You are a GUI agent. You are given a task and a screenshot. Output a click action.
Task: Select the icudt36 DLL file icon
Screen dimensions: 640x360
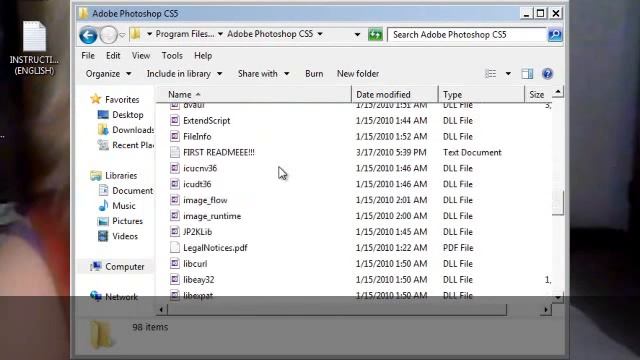click(175, 184)
